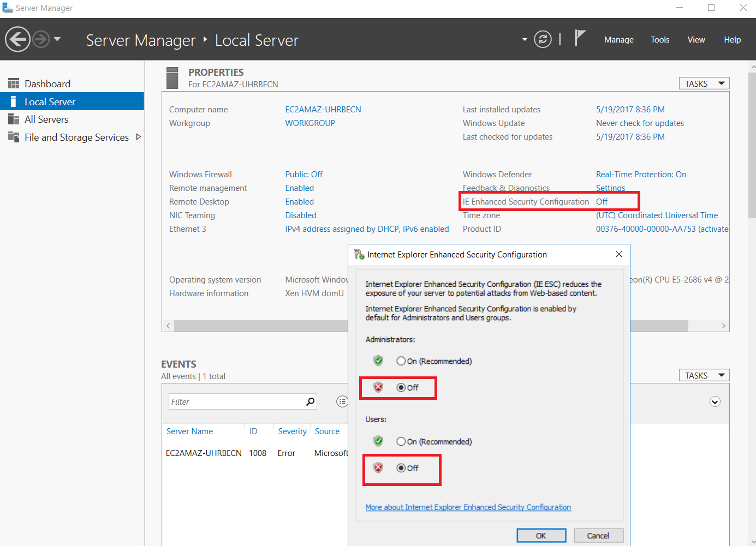Image resolution: width=756 pixels, height=546 pixels.
Task: Open More about Internet Explorer Enhanced Security link
Action: [468, 507]
